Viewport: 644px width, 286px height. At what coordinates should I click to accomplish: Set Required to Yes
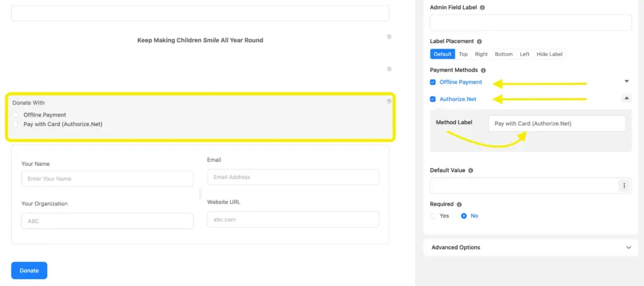click(433, 216)
